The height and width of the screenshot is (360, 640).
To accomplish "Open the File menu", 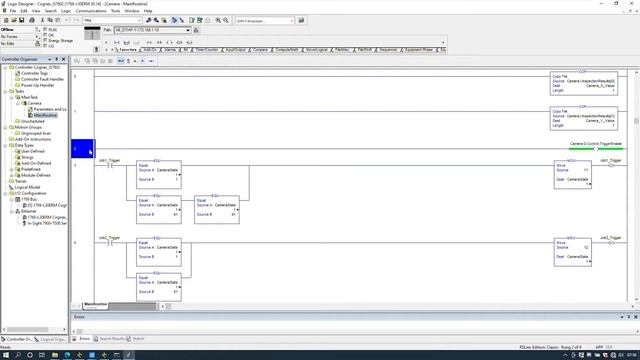I will [x=13, y=11].
